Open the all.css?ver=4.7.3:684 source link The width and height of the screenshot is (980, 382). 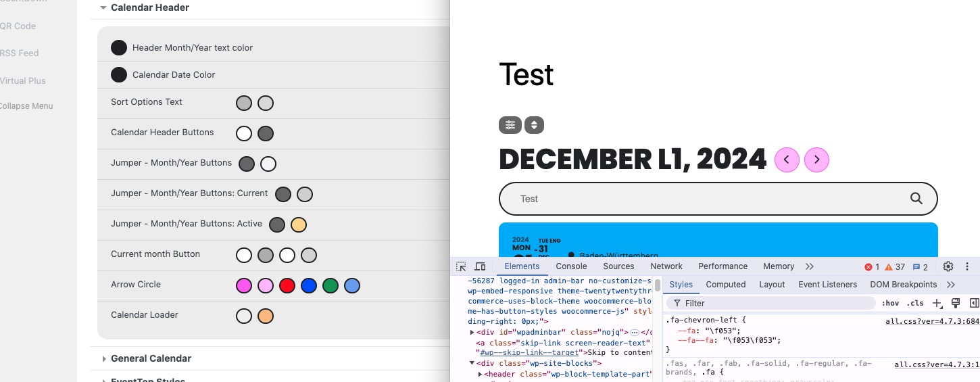point(932,321)
